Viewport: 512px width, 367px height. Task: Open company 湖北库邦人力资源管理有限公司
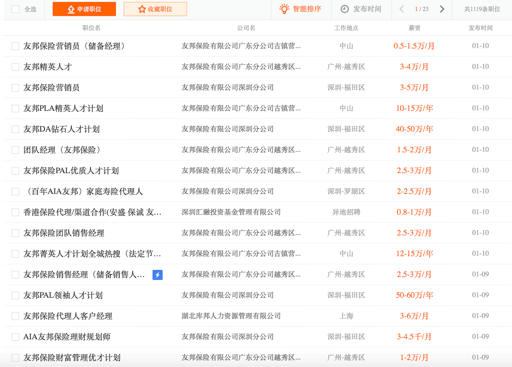pyautogui.click(x=231, y=316)
